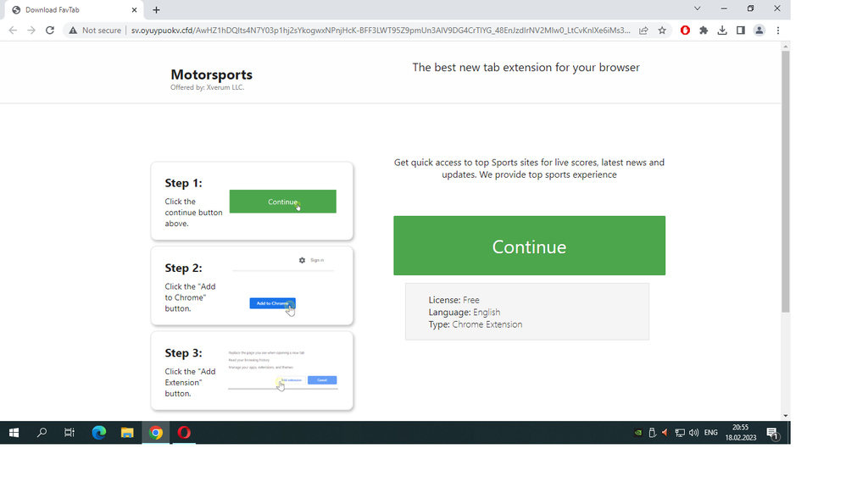Screen dimensions: 868x487
Task: Open Windows taskbar search
Action: pos(42,433)
